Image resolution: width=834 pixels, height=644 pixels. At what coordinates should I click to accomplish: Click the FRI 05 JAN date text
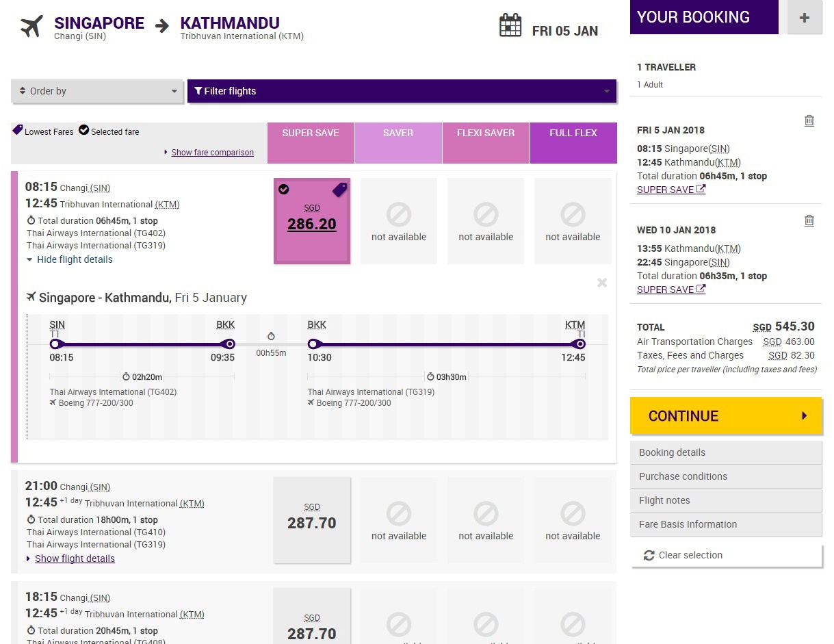click(x=565, y=31)
